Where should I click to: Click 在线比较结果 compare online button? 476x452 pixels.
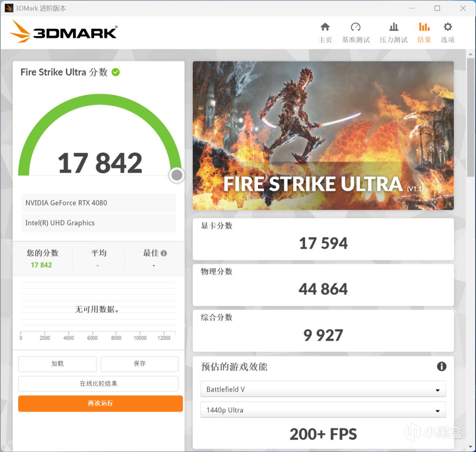98,384
